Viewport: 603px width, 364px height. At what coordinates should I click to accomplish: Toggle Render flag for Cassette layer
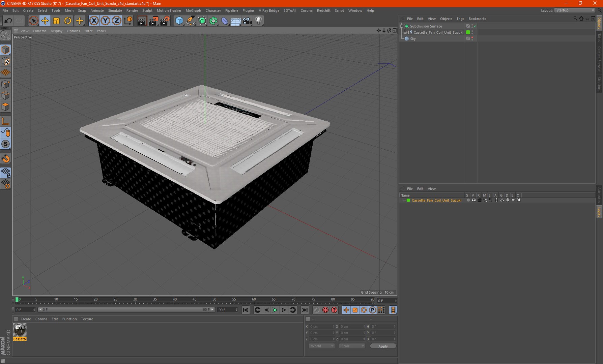(x=480, y=200)
